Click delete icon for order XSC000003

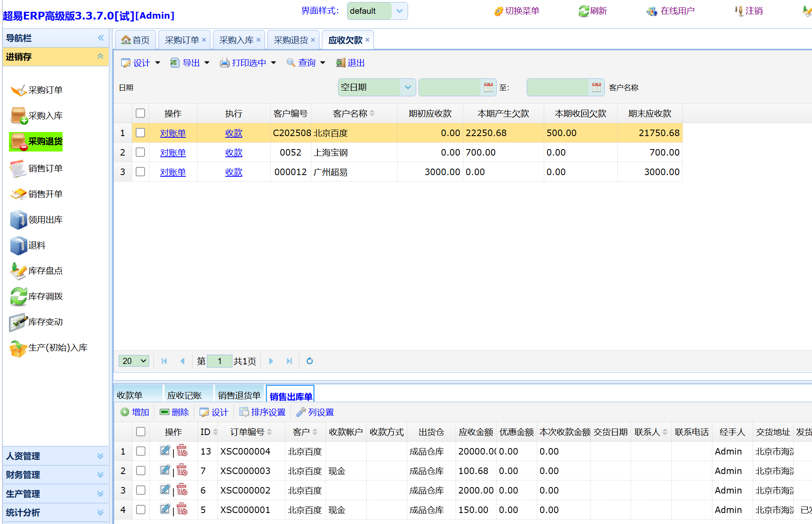[x=182, y=470]
